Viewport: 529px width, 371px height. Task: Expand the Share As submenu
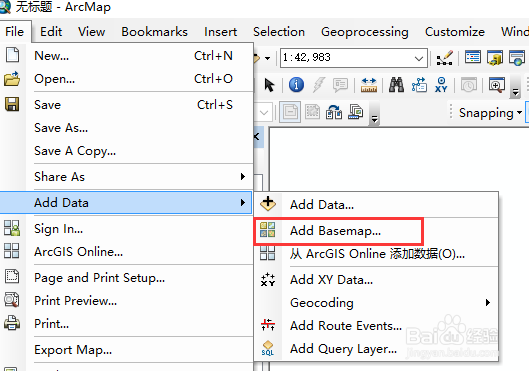tap(127, 176)
